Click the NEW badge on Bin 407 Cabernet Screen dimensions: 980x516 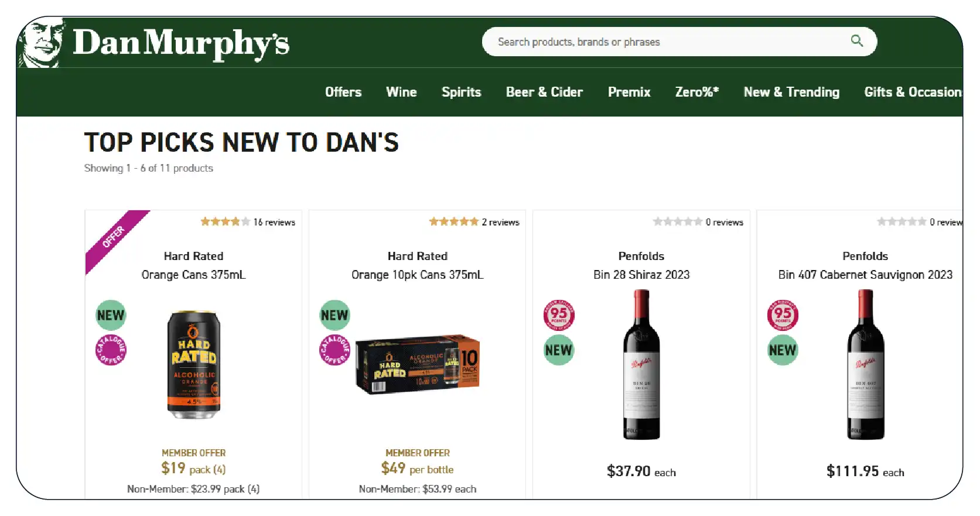(783, 350)
